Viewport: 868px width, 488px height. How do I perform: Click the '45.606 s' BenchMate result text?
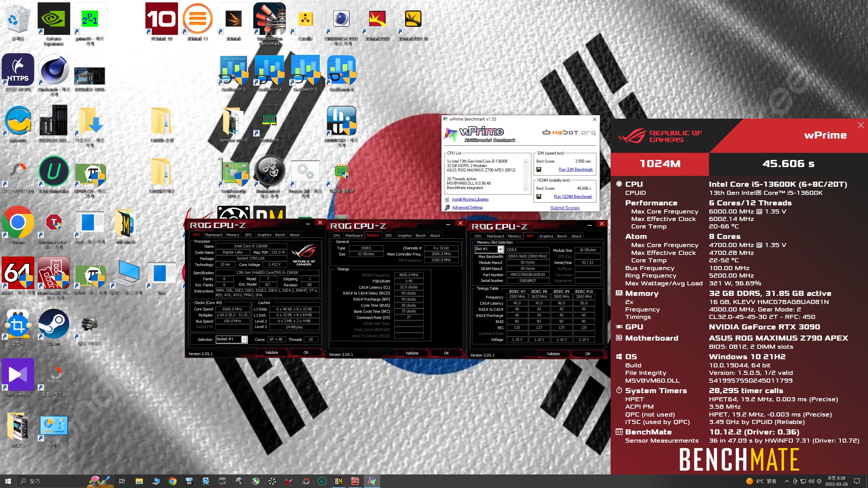tap(788, 164)
